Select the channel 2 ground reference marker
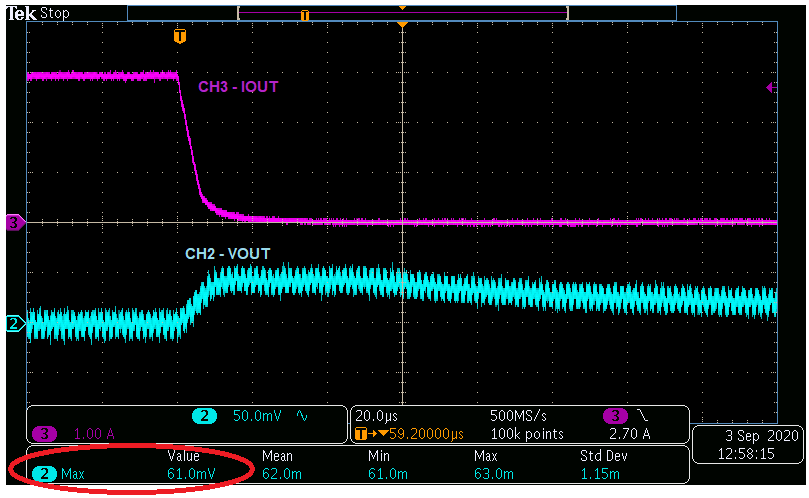809x498 pixels. point(14,323)
